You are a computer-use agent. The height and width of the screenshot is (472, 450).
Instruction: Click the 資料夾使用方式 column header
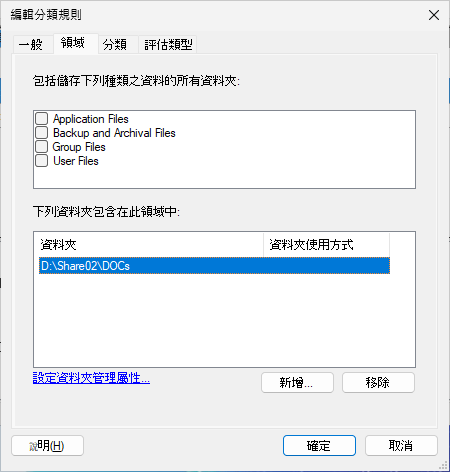(326, 245)
